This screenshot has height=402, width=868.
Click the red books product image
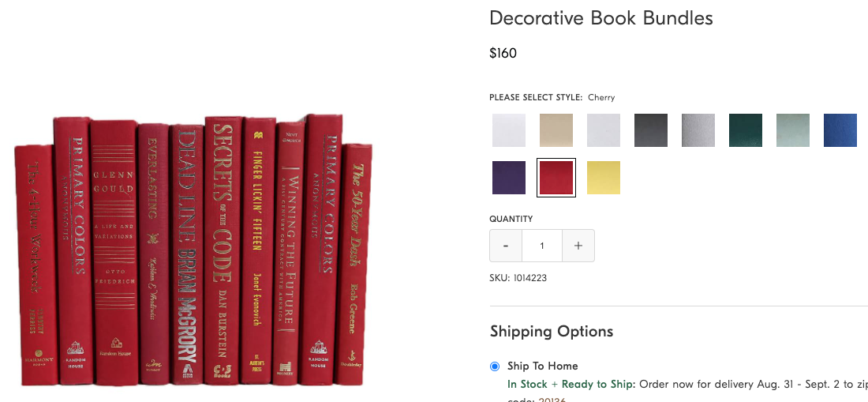[193, 253]
